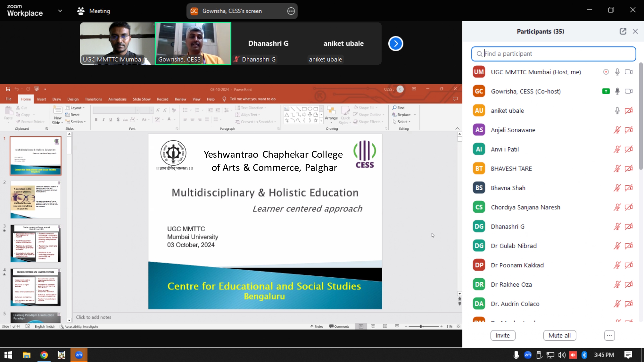The image size is (644, 362).
Task: Unmute Dr Poonam Kakkad microphone
Action: click(x=617, y=265)
